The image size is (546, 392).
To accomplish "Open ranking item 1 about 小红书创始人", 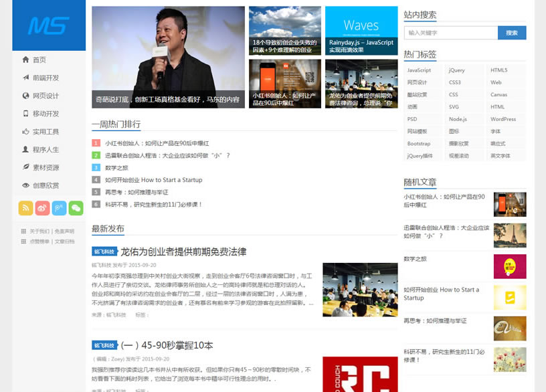I will tap(157, 143).
